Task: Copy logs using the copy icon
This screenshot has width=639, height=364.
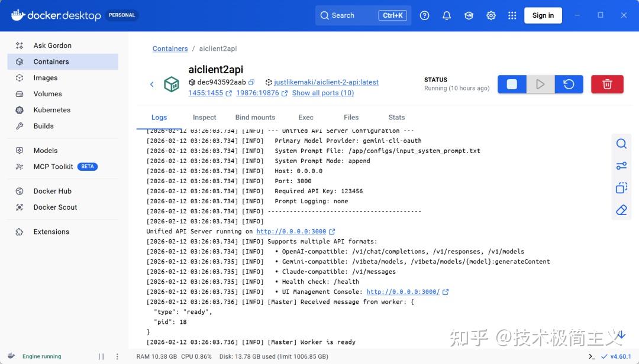Action: pos(621,188)
